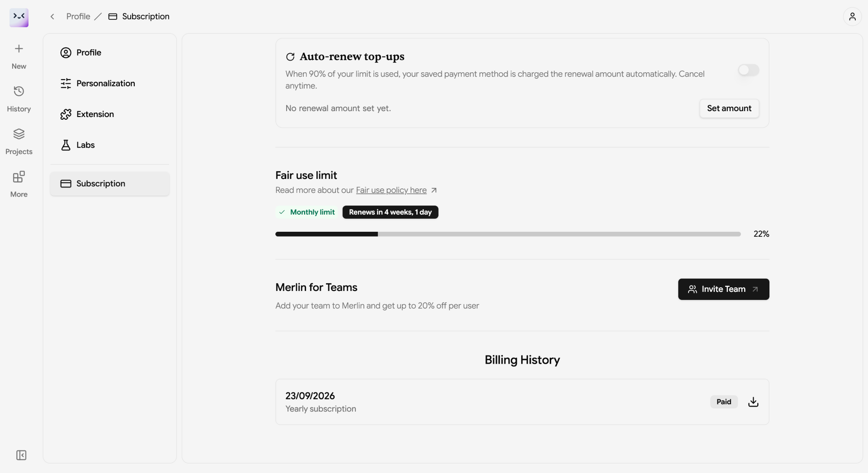Click the 22% usage progress bar
Screen dimensions: 868x473
508,234
